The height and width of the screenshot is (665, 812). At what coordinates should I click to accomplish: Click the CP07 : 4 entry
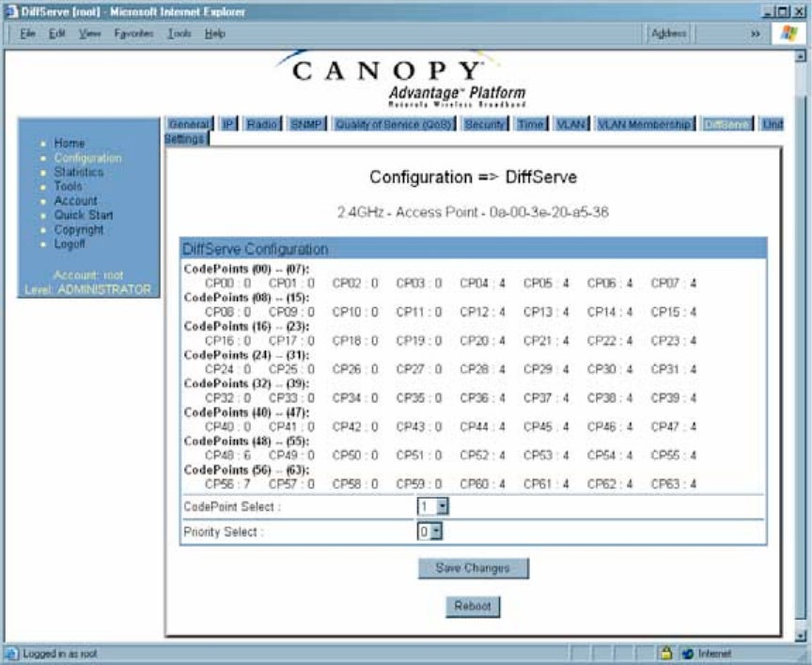point(674,283)
